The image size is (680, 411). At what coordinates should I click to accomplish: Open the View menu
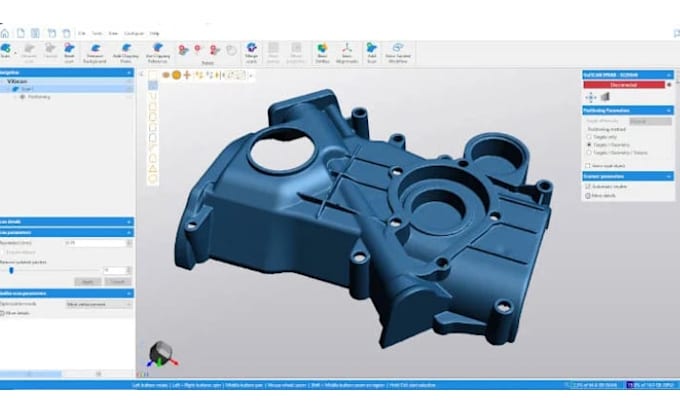tap(113, 33)
